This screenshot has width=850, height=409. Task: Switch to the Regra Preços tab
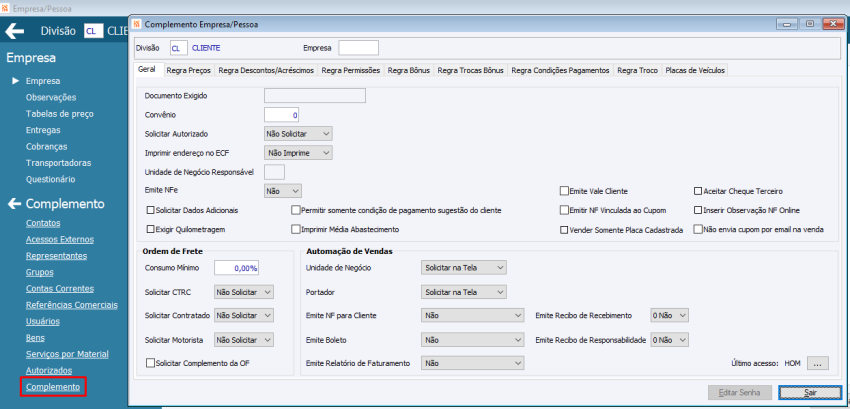click(x=189, y=70)
